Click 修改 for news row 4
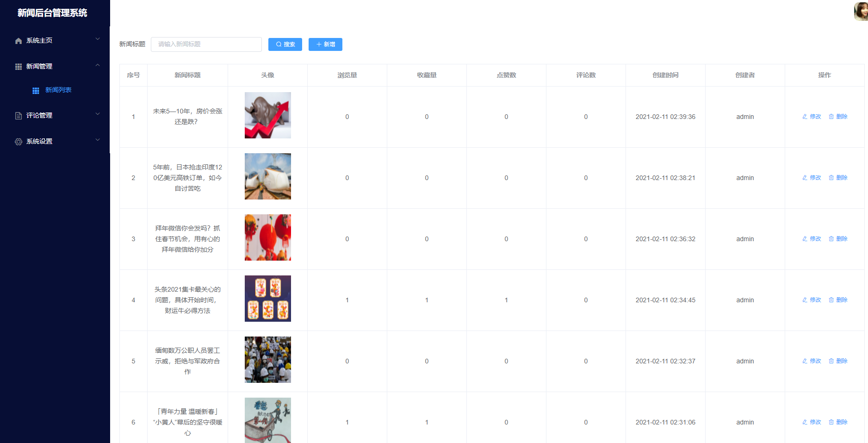868x443 pixels. [812, 300]
